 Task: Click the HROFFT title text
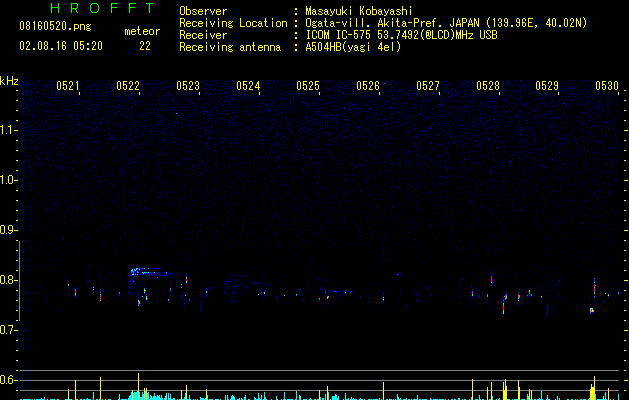pos(102,8)
